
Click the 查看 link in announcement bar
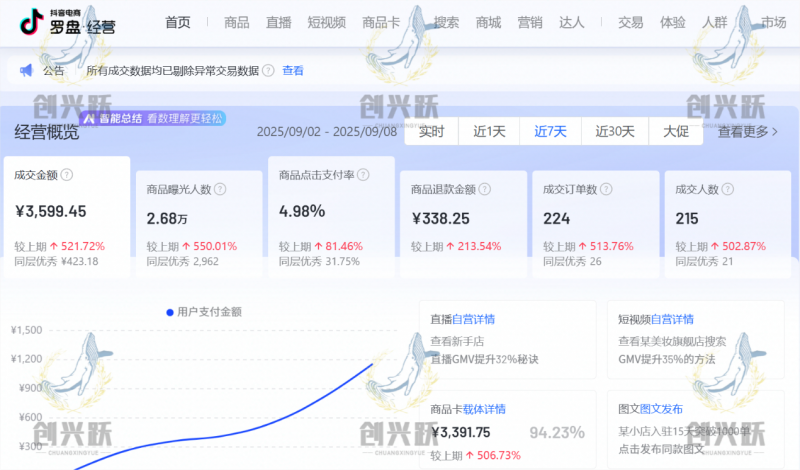pyautogui.click(x=293, y=70)
